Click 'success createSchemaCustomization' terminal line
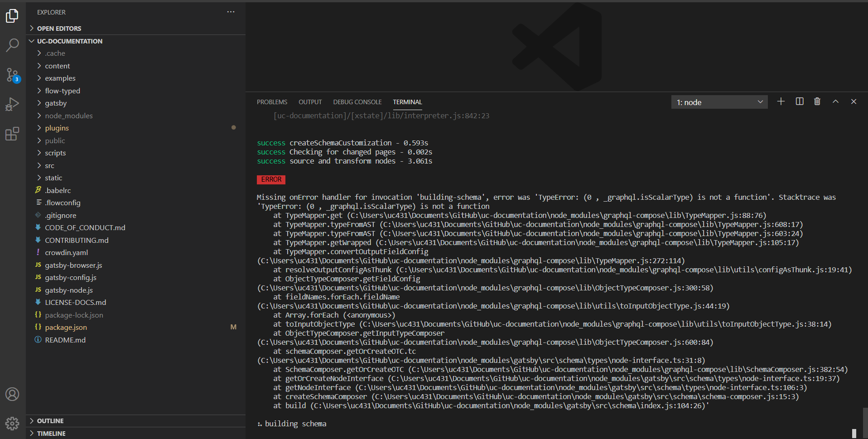Screen dimensions: 868x439 pos(342,143)
